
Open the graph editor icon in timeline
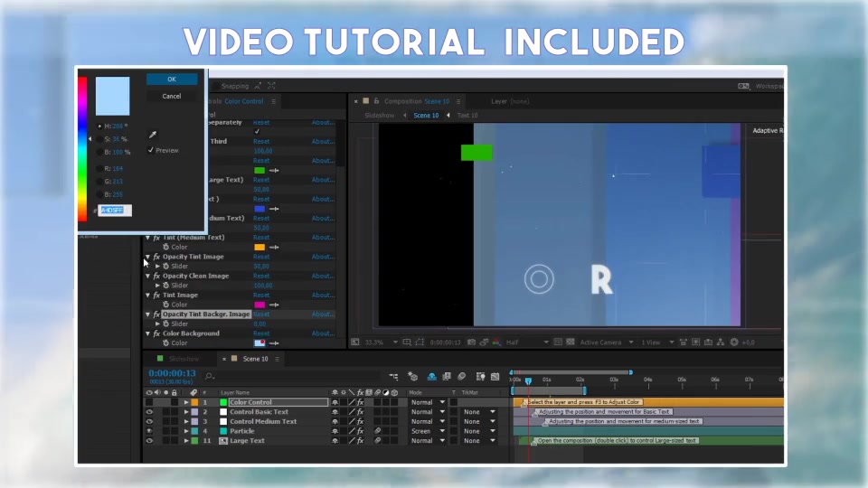pyautogui.click(x=495, y=376)
